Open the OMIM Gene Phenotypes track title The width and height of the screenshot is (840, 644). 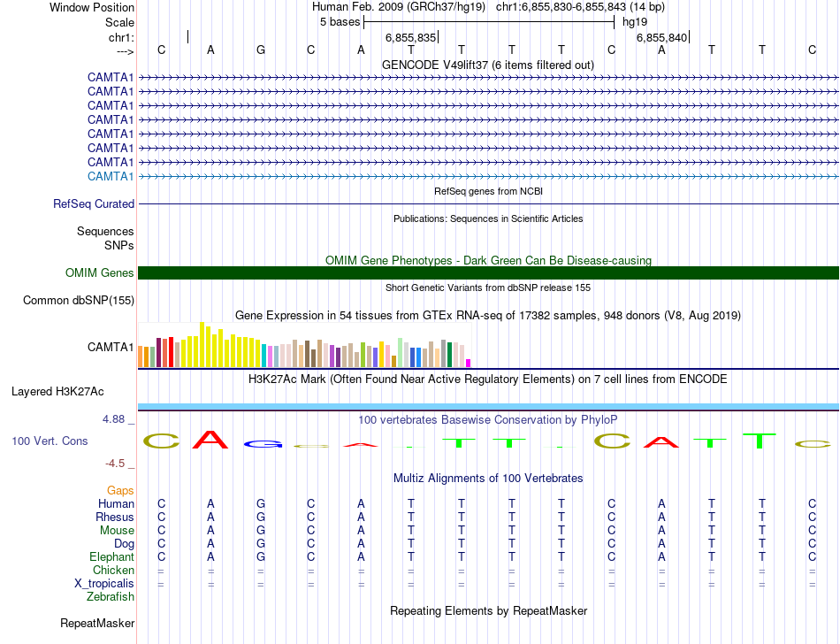pos(488,260)
